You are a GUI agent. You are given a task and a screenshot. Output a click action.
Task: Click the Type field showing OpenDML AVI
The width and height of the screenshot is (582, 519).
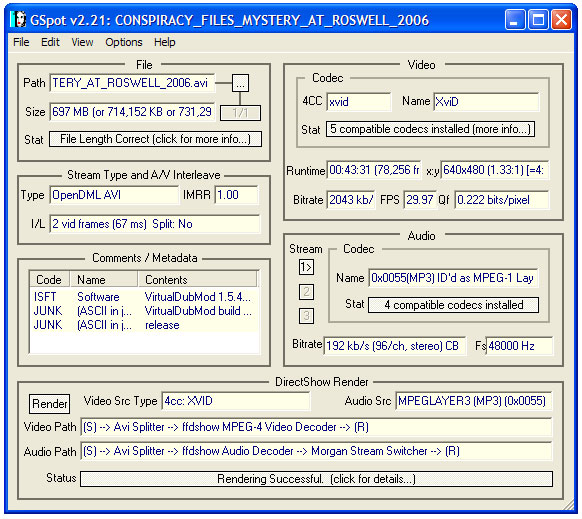tap(114, 195)
